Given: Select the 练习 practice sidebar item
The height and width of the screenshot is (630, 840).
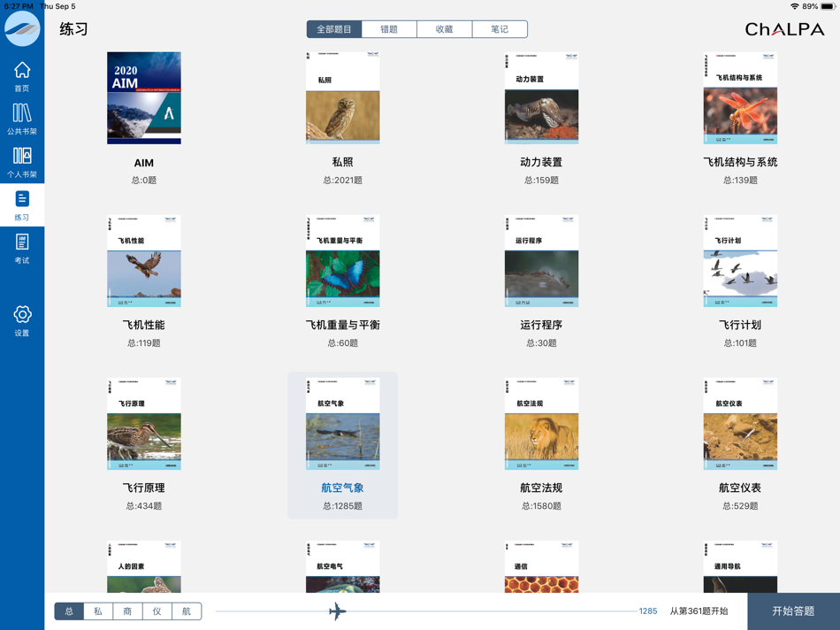Looking at the screenshot, I should pos(22,205).
